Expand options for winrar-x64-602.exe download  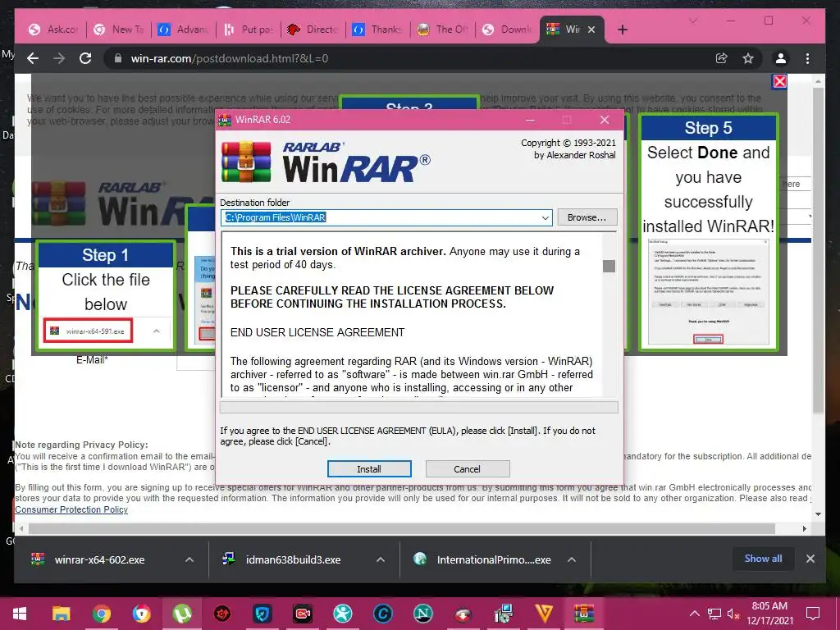click(x=189, y=559)
